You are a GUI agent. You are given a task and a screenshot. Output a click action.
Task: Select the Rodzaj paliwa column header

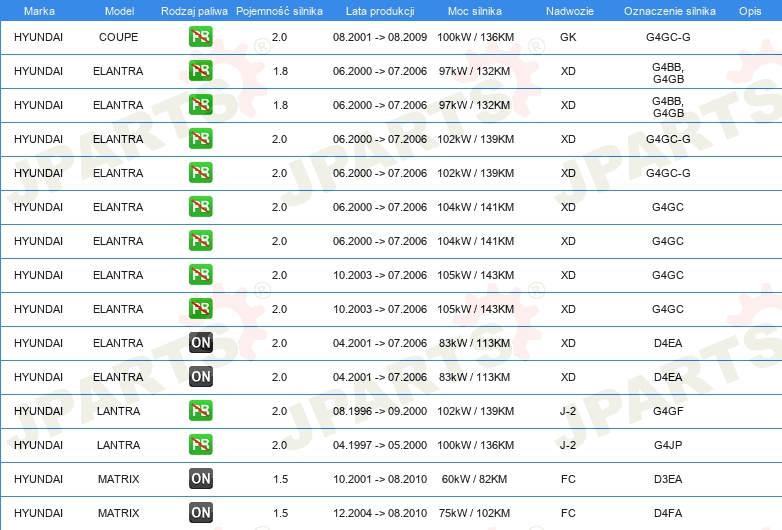[194, 11]
